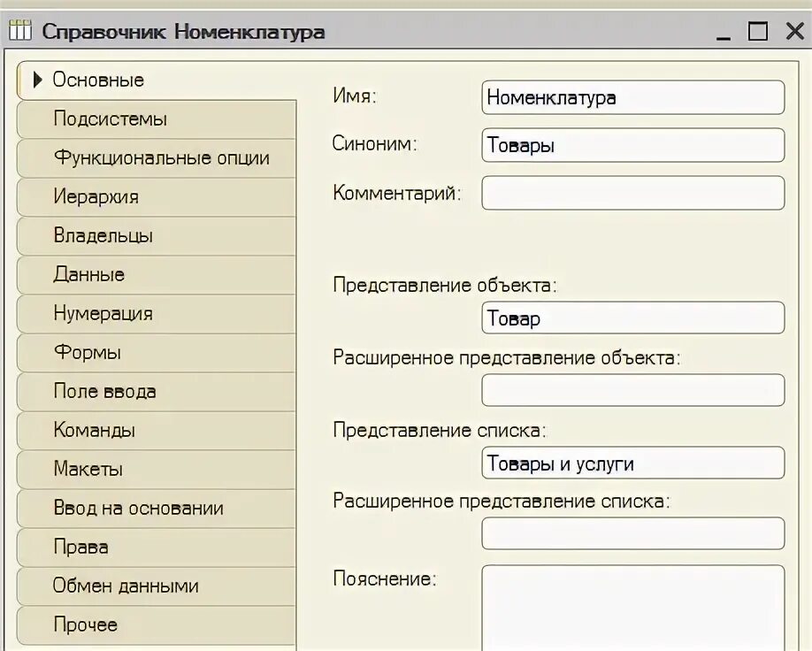Go to the Владельцы tab

[x=157, y=235]
